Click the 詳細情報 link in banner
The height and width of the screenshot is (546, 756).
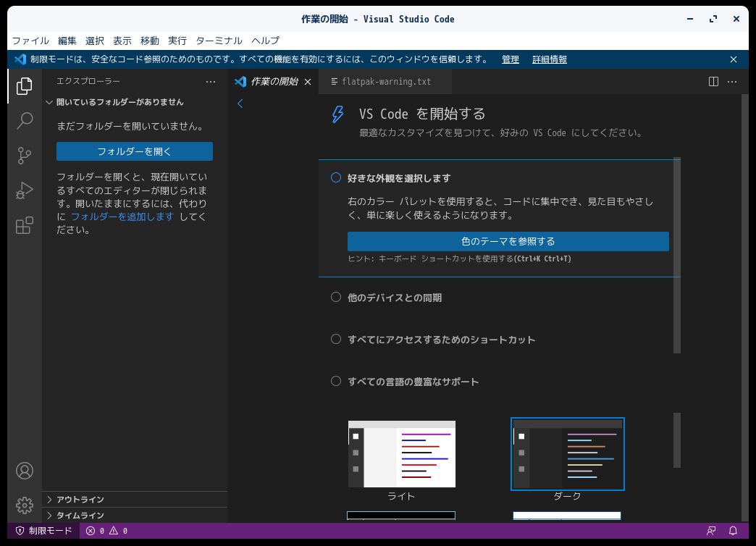click(x=550, y=59)
